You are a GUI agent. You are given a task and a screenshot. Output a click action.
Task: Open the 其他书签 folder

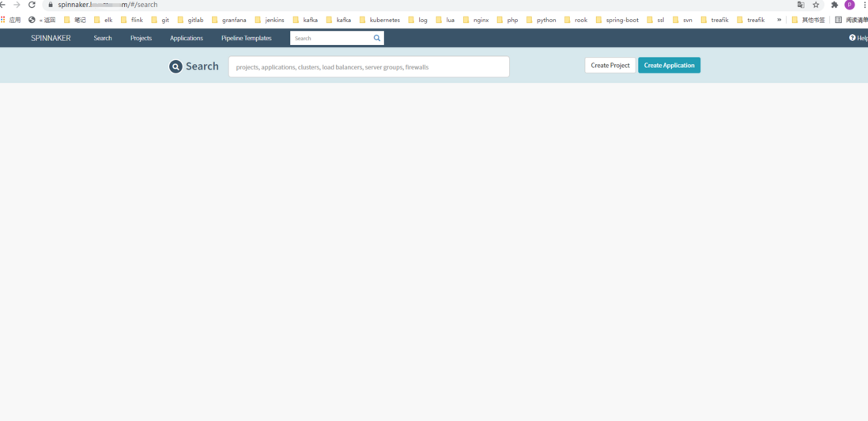pyautogui.click(x=808, y=20)
